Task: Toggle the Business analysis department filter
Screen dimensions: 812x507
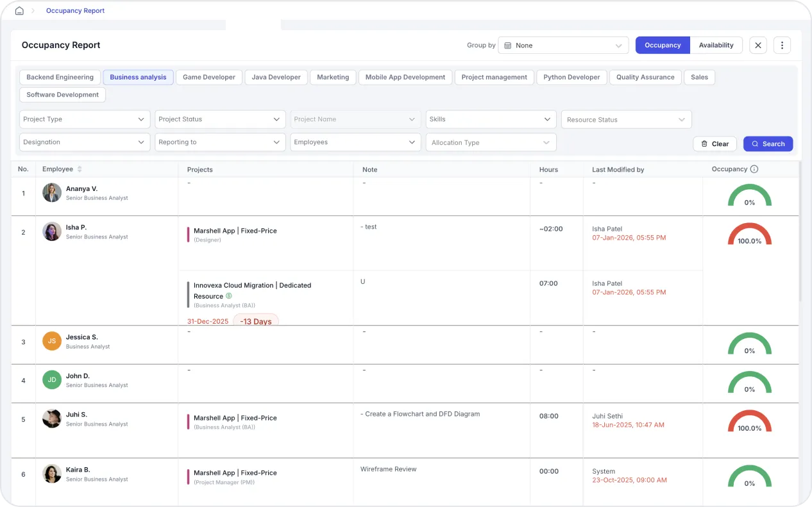Action: coord(138,77)
